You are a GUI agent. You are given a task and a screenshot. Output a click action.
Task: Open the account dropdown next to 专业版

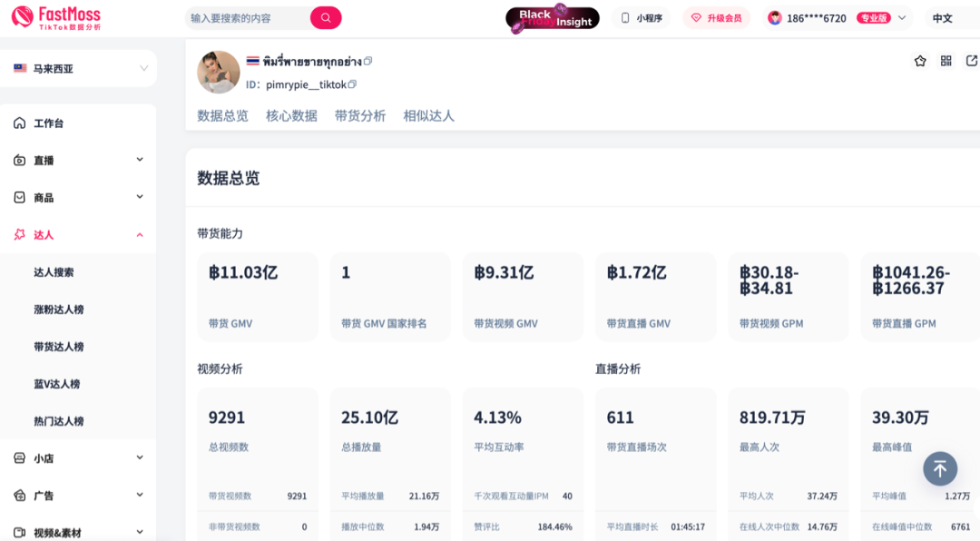click(x=902, y=18)
